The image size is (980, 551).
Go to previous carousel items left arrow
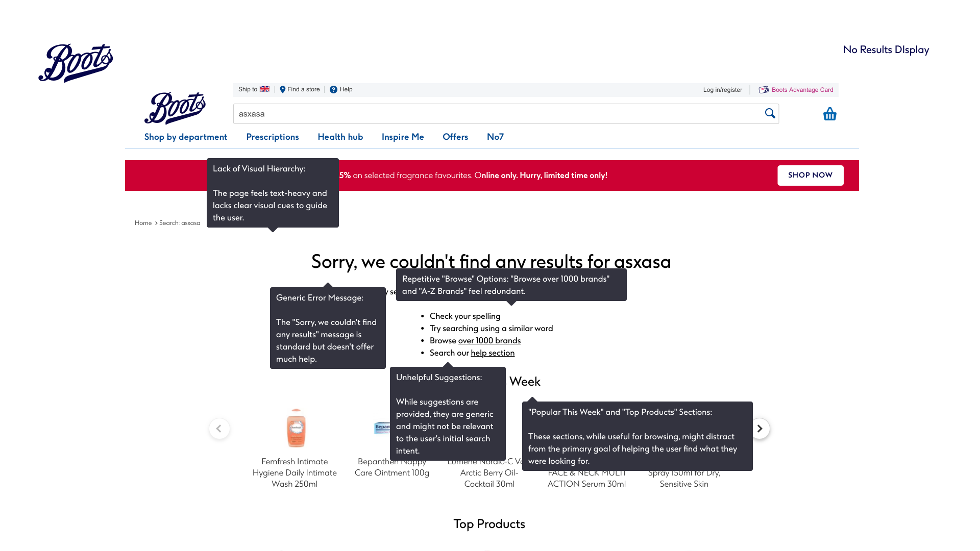click(219, 429)
